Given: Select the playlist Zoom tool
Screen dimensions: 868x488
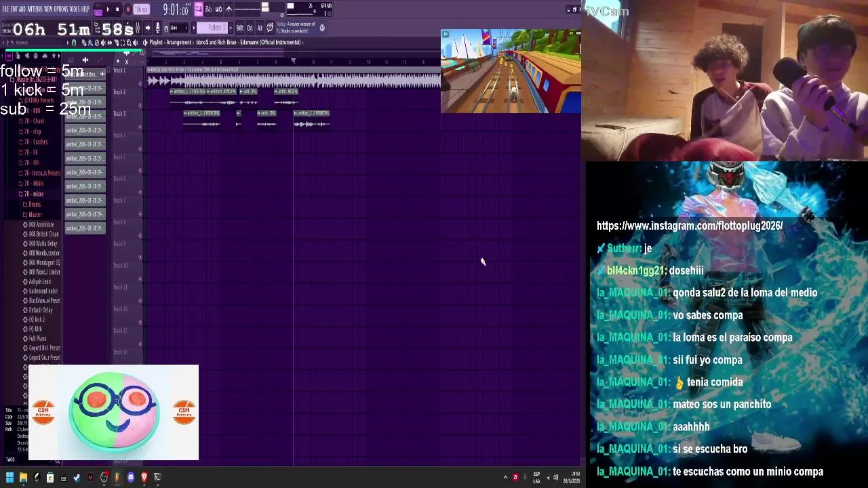Looking at the screenshot, I should point(129,42).
